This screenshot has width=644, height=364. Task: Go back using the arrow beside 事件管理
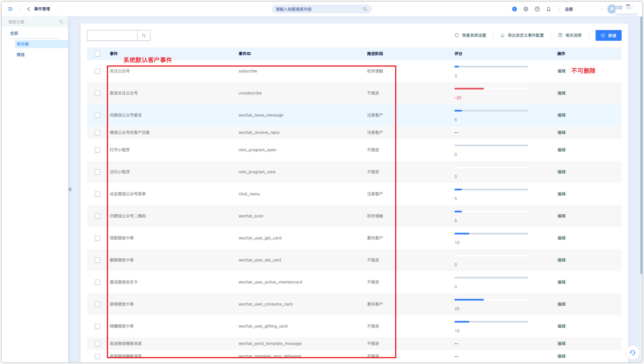pyautogui.click(x=29, y=9)
